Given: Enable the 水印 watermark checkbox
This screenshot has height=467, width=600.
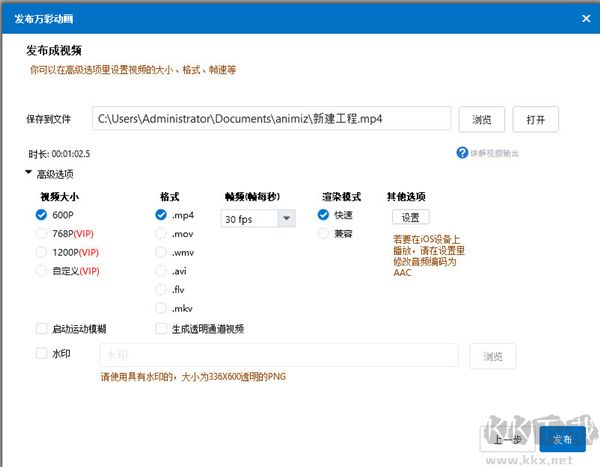Looking at the screenshot, I should pyautogui.click(x=41, y=353).
